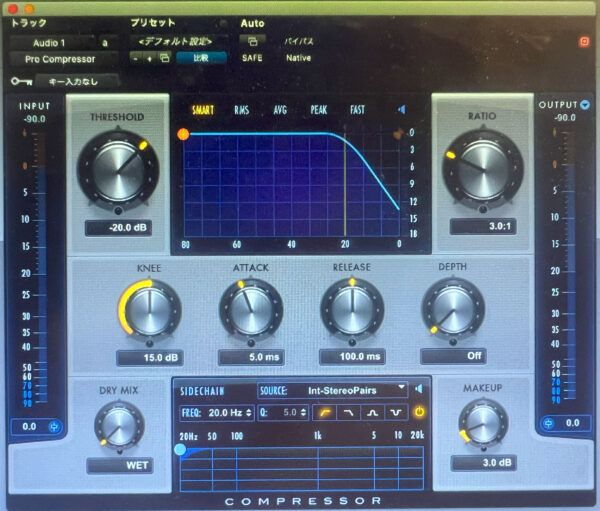The height and width of the screenshot is (511, 600).
Task: Click the 100.0 ms release value field
Action: pos(352,357)
